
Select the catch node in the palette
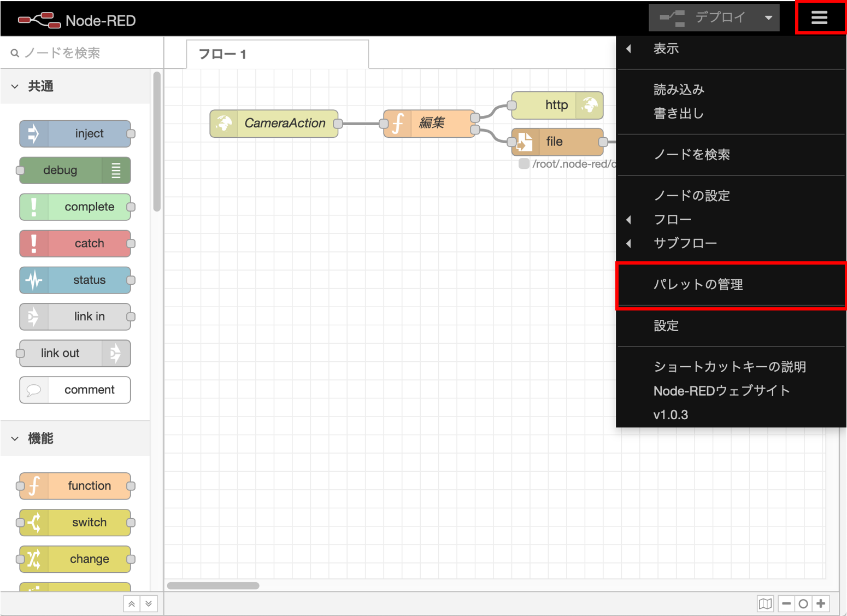pos(77,243)
